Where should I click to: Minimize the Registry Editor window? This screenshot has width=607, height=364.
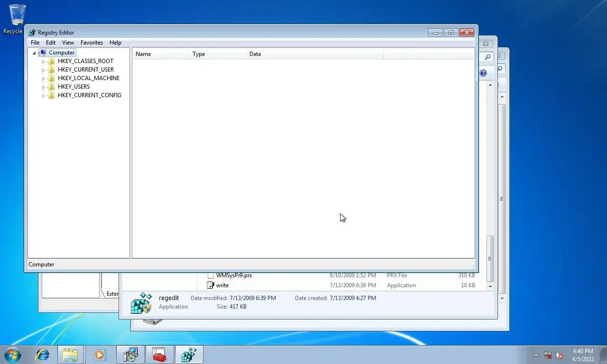coord(435,33)
